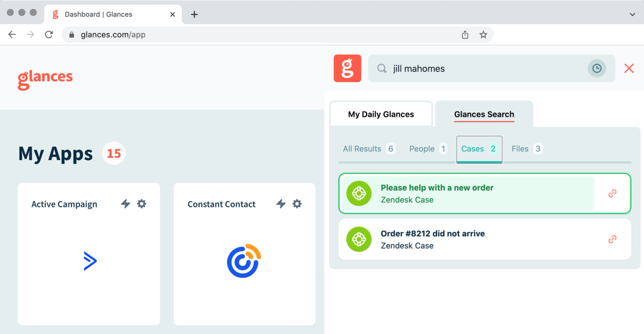
Task: Show the All Results filter tab
Action: (369, 149)
